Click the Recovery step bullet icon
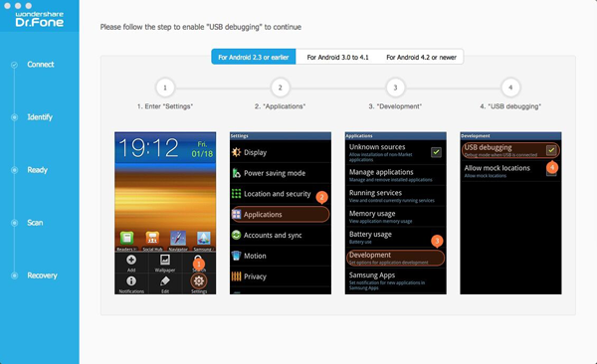597x364 pixels. [x=14, y=275]
